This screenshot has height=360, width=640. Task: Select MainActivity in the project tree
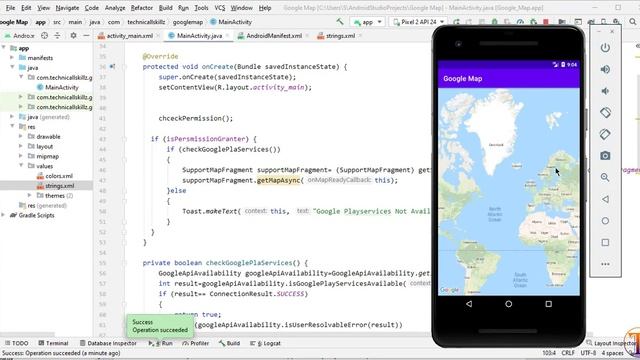[62, 87]
